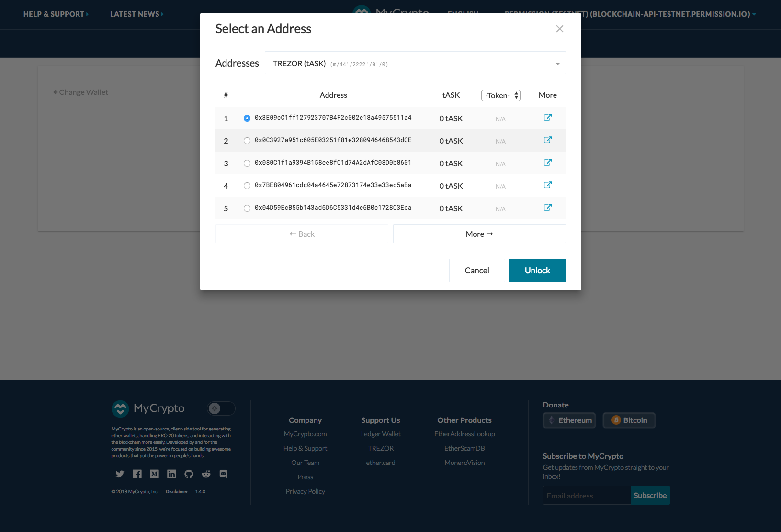Open EtherAddressLookup footer link
This screenshot has height=532, width=781.
point(464,434)
